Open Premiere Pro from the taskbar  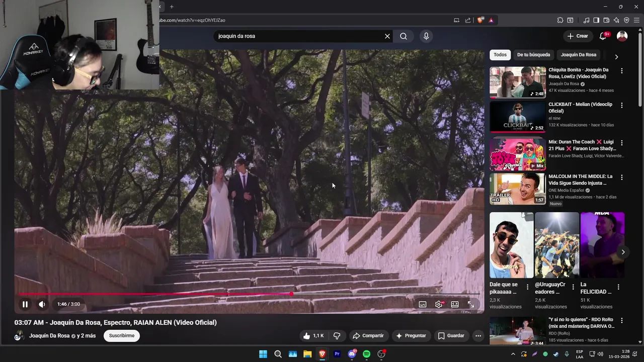coord(337,354)
